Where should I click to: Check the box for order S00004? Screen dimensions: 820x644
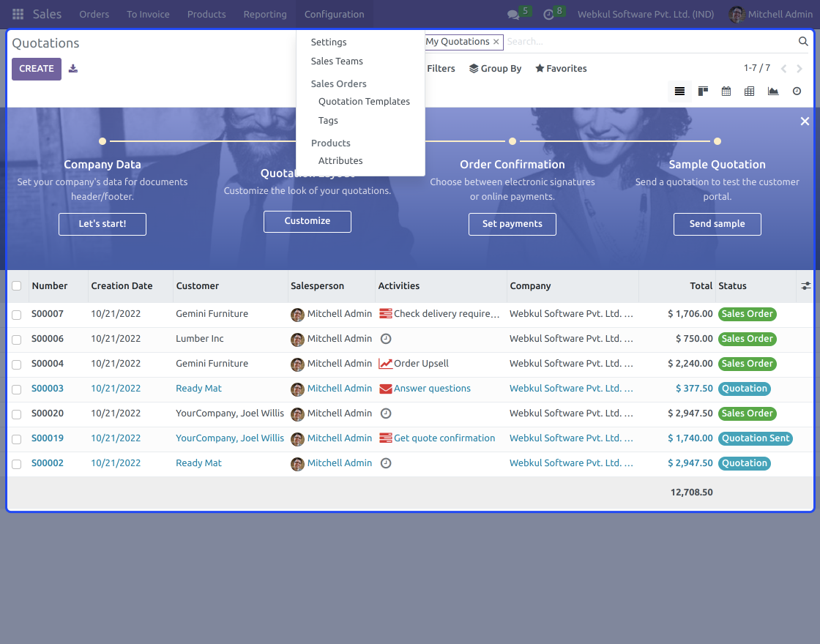[x=17, y=364]
